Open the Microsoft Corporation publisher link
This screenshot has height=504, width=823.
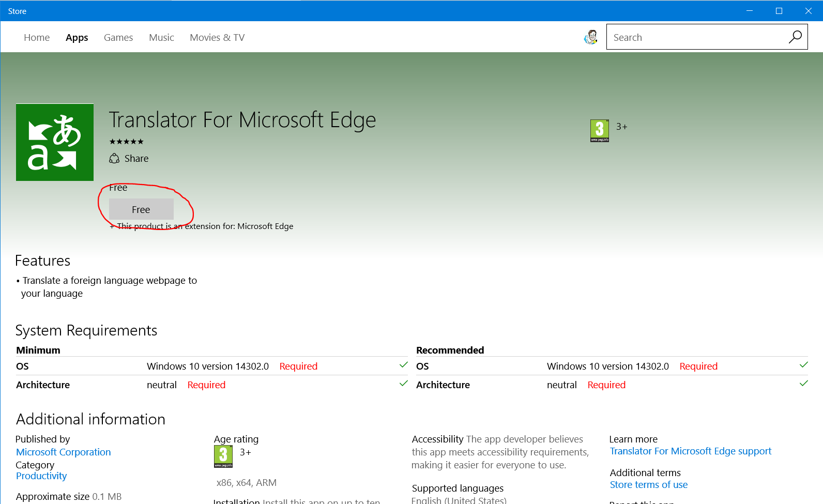pyautogui.click(x=64, y=452)
